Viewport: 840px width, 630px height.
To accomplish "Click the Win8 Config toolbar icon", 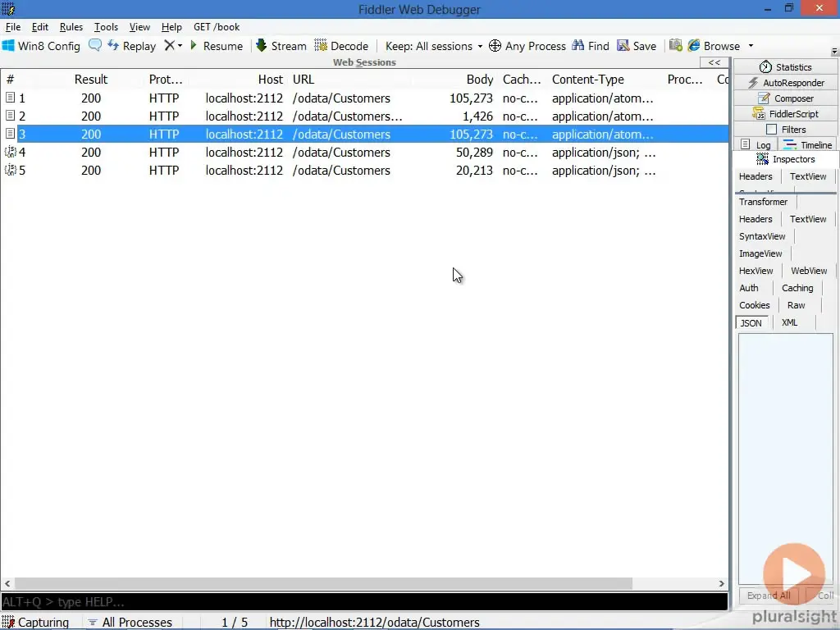I will 8,46.
